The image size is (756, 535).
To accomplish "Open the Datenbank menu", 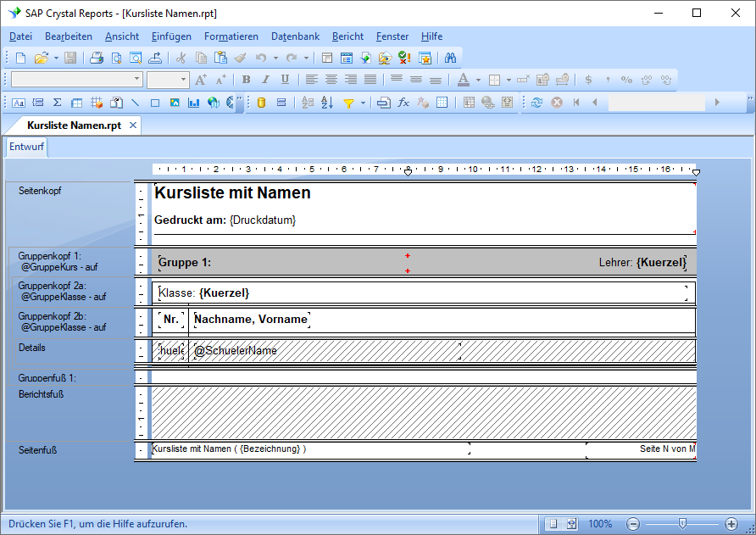I will pos(295,36).
